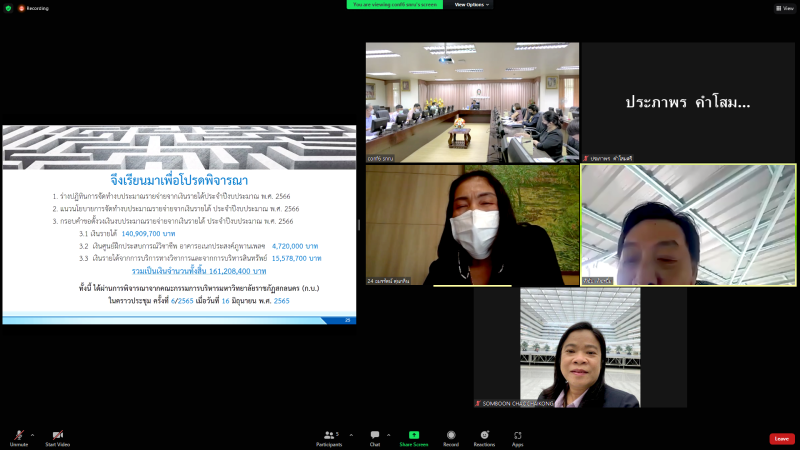Screen dimensions: 800x450
Task: Change layout using the View button
Action: (x=785, y=8)
